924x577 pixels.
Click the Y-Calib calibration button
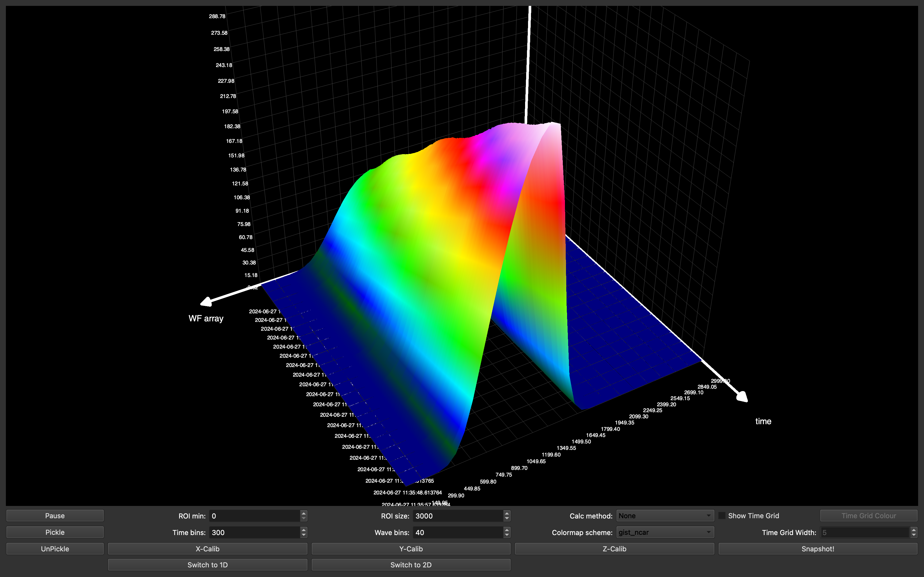click(x=410, y=548)
